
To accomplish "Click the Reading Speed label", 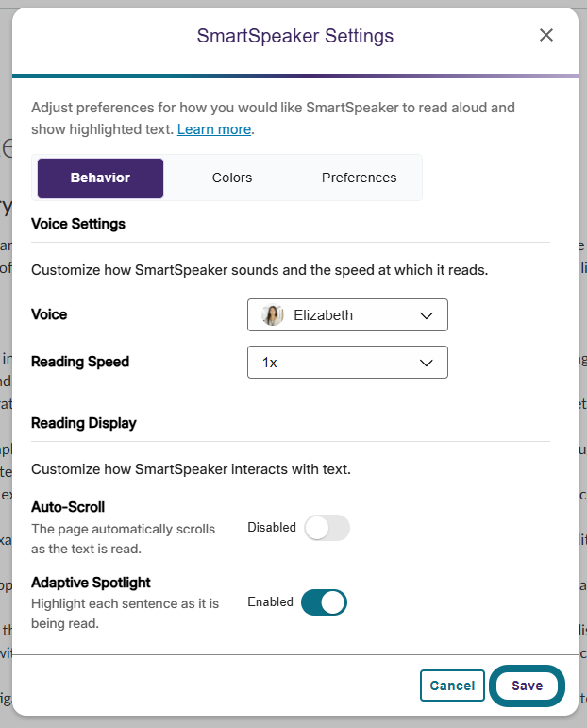I will pos(80,362).
